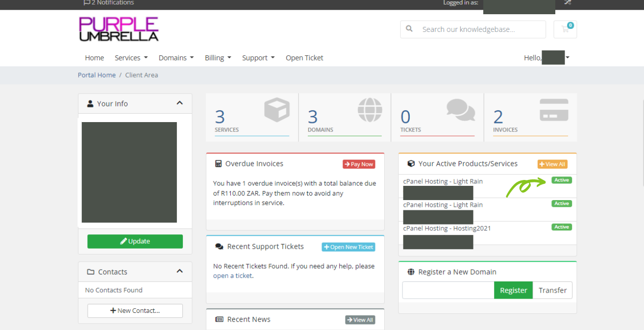Select Open Ticket in navigation bar

pyautogui.click(x=304, y=58)
